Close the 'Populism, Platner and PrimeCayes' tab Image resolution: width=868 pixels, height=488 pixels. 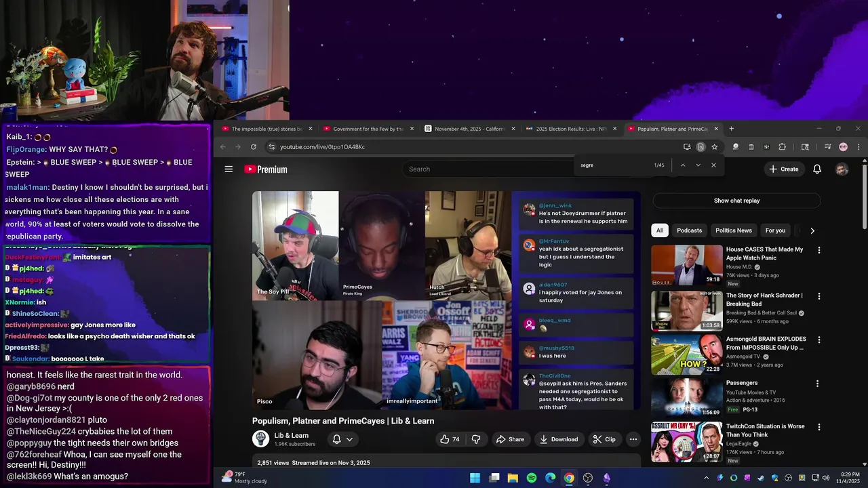coord(716,129)
